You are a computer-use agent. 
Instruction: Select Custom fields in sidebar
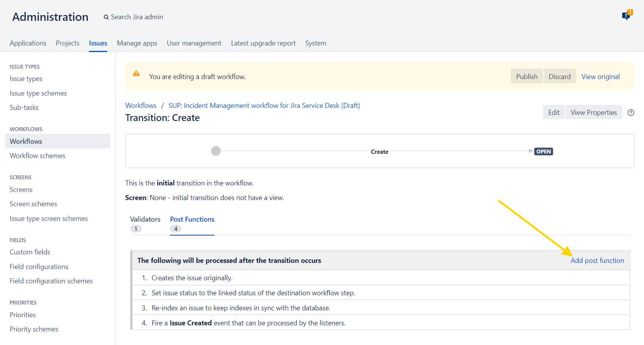point(30,252)
